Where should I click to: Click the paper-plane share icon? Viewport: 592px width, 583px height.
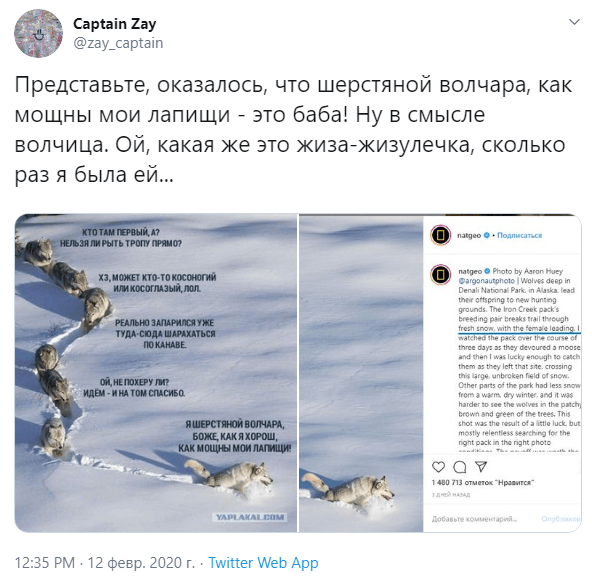point(481,467)
